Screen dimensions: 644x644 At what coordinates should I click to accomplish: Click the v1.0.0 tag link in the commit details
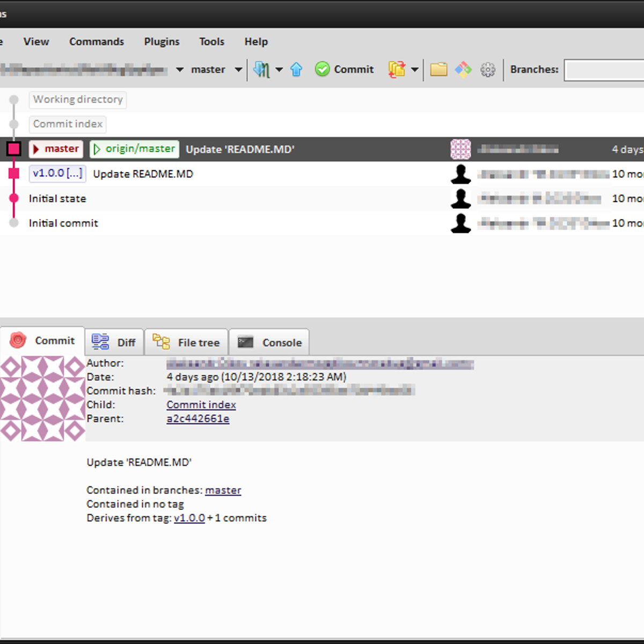189,518
